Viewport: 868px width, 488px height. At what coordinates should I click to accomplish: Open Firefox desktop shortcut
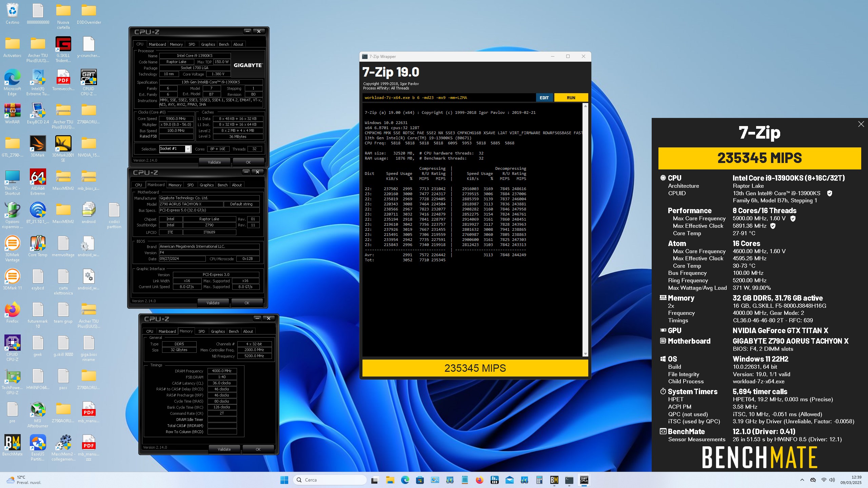pyautogui.click(x=12, y=312)
